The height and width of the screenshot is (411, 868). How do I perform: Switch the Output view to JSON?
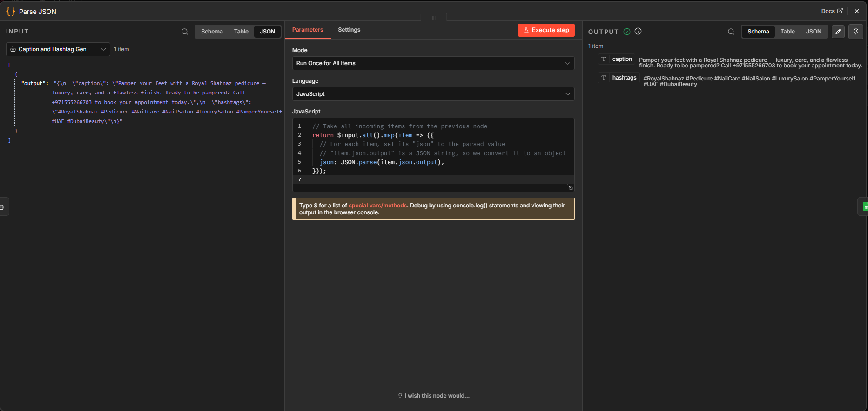click(814, 32)
